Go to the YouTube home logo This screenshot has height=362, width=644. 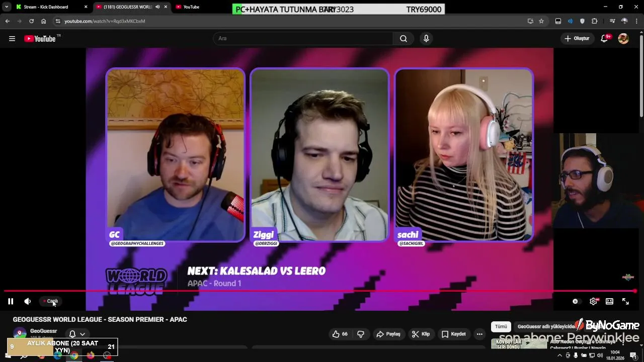[40, 39]
